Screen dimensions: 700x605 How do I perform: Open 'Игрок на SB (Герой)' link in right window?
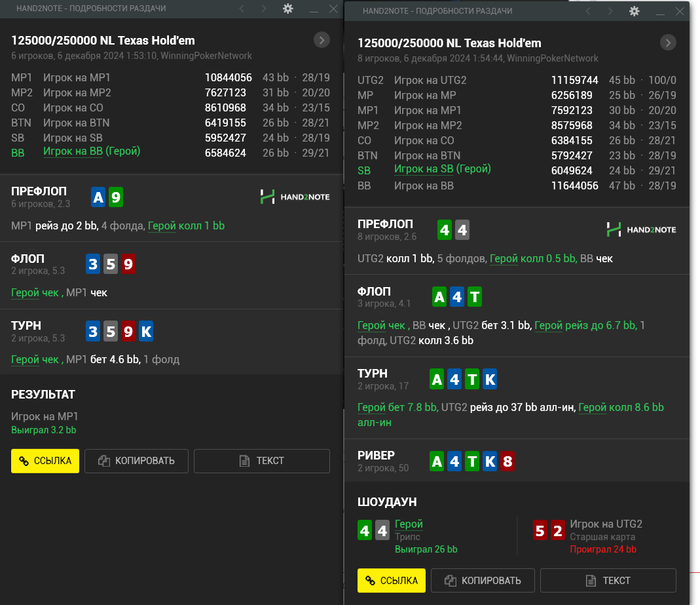(442, 169)
